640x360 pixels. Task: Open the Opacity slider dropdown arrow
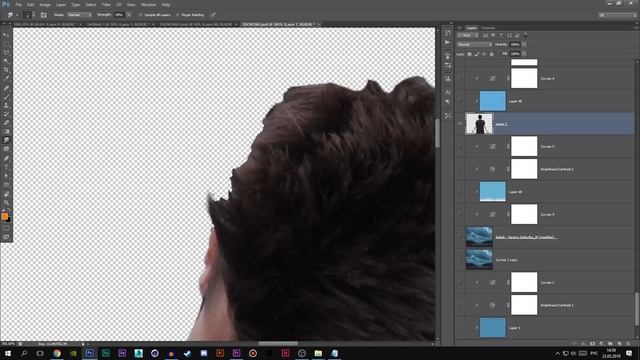pos(524,44)
